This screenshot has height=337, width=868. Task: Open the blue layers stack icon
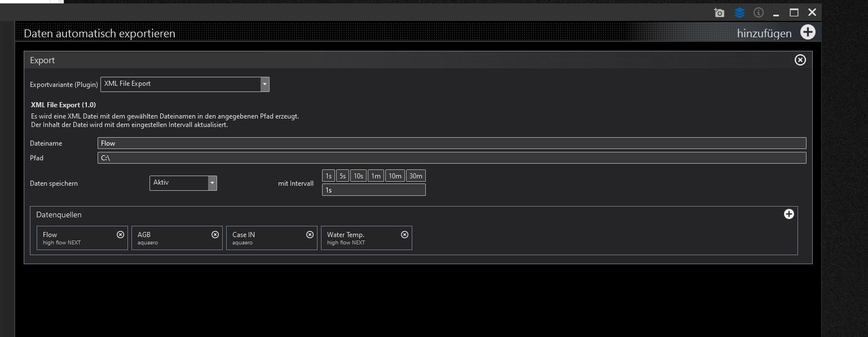click(x=739, y=12)
